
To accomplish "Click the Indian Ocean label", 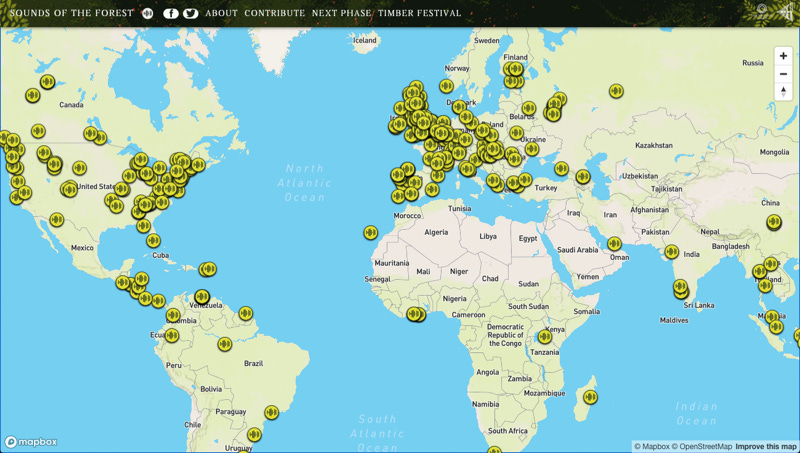I will (x=696, y=414).
